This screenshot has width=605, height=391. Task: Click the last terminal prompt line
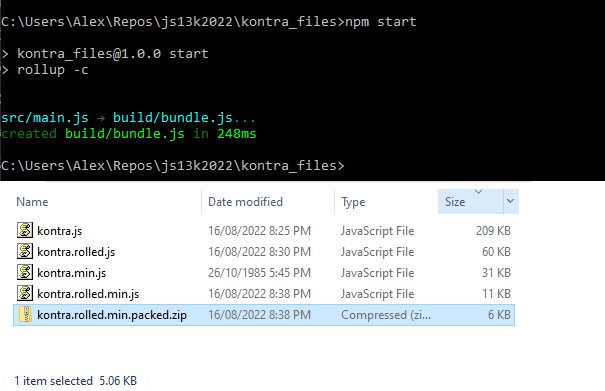point(172,166)
